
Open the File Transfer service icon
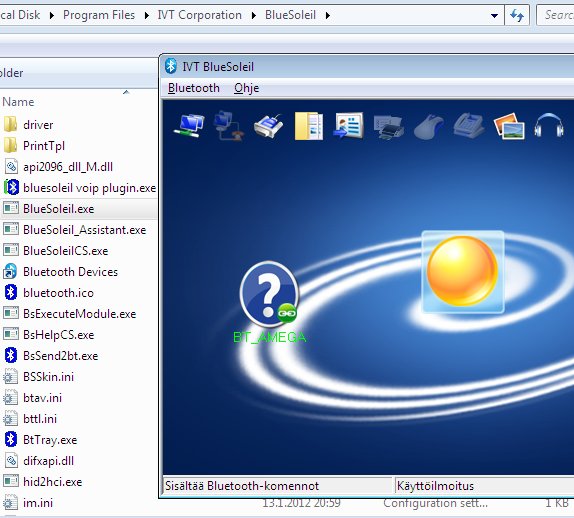pyautogui.click(x=309, y=126)
